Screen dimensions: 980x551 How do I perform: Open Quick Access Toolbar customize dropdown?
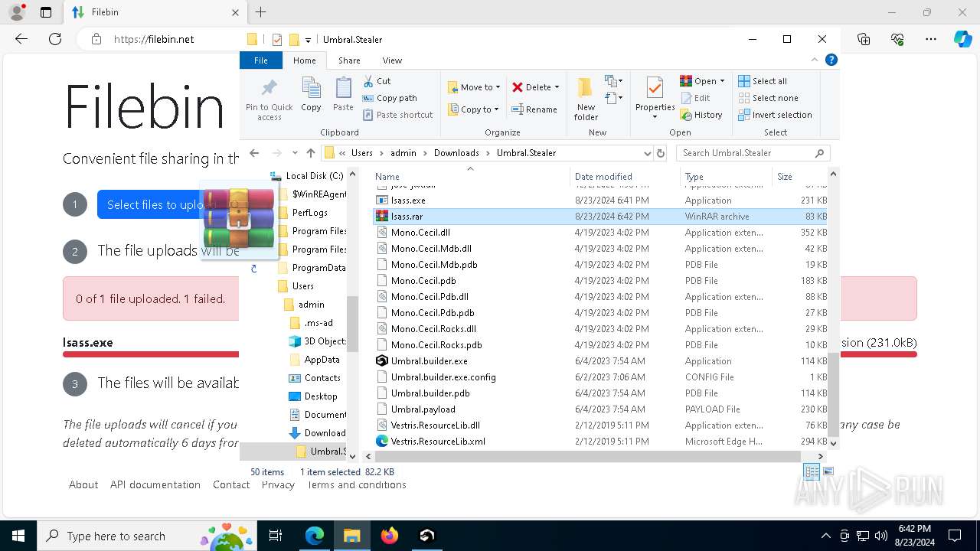[x=308, y=40]
